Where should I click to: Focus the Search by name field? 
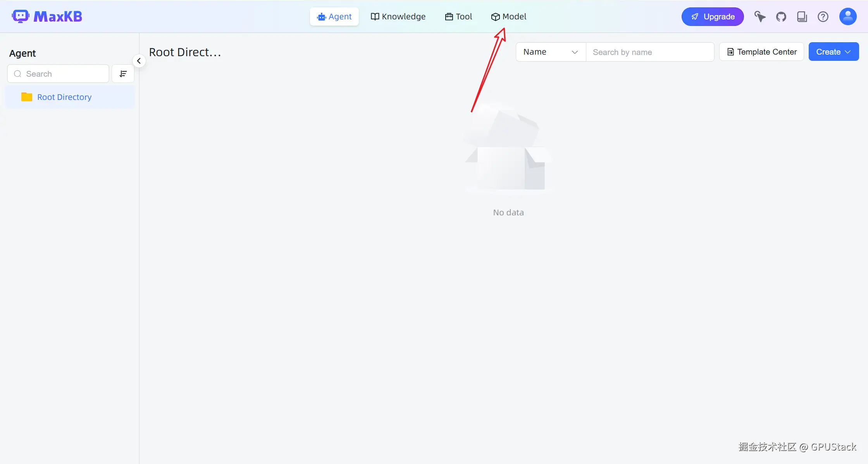(x=650, y=52)
